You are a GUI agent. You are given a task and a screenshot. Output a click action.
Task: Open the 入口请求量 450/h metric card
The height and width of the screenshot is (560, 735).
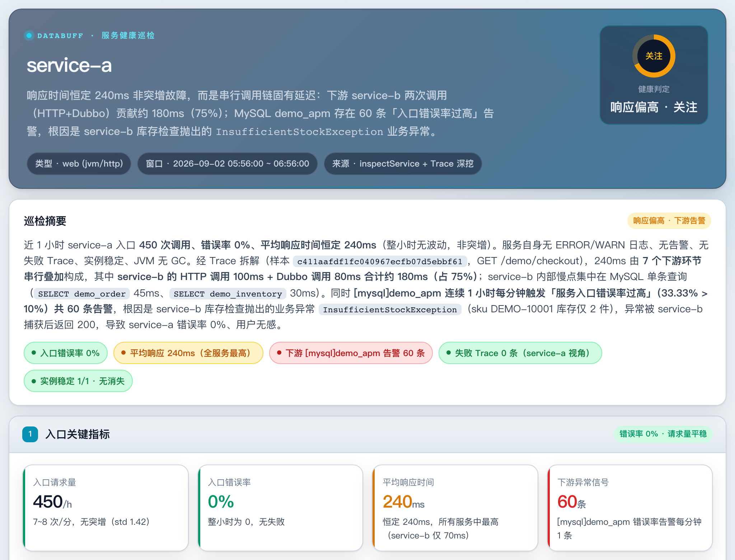click(x=106, y=508)
